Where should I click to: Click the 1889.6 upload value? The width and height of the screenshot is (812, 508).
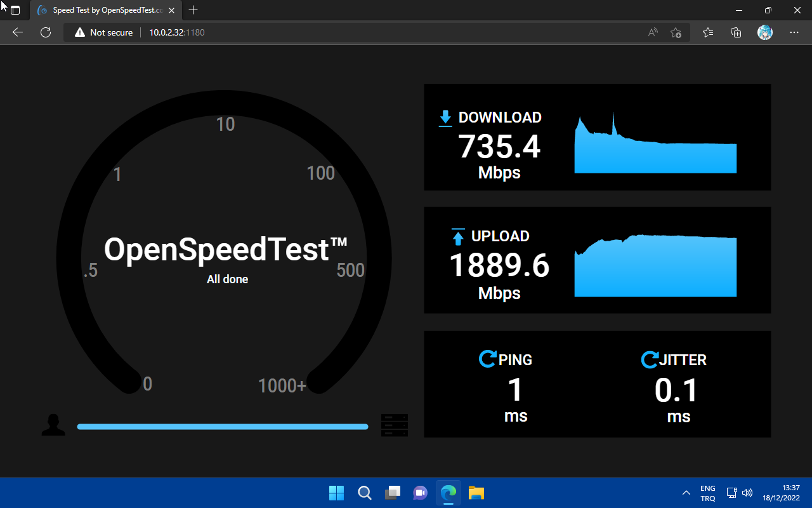499,265
